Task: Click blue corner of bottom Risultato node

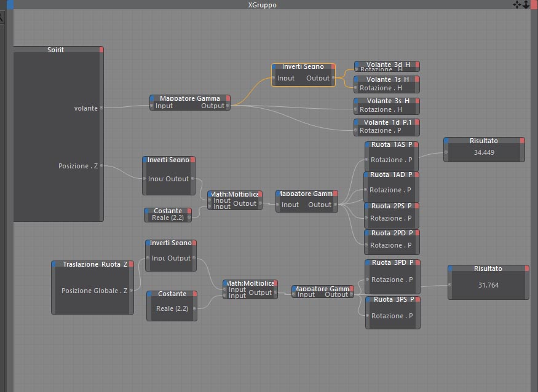Action: [x=450, y=269]
